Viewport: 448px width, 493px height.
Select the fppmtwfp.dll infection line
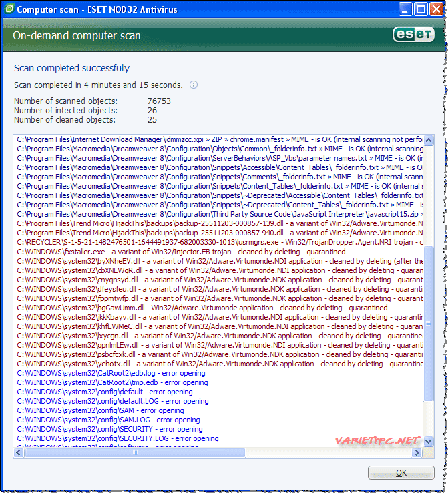219,298
